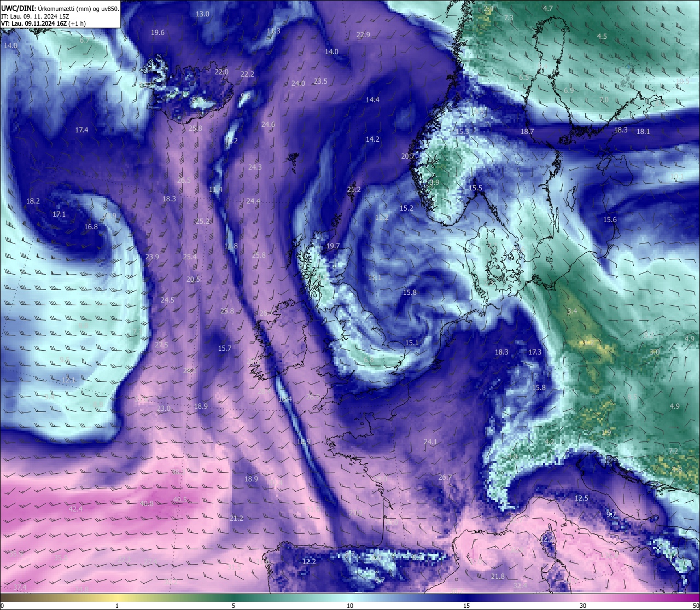Click the color scale bar under the map

[350, 597]
